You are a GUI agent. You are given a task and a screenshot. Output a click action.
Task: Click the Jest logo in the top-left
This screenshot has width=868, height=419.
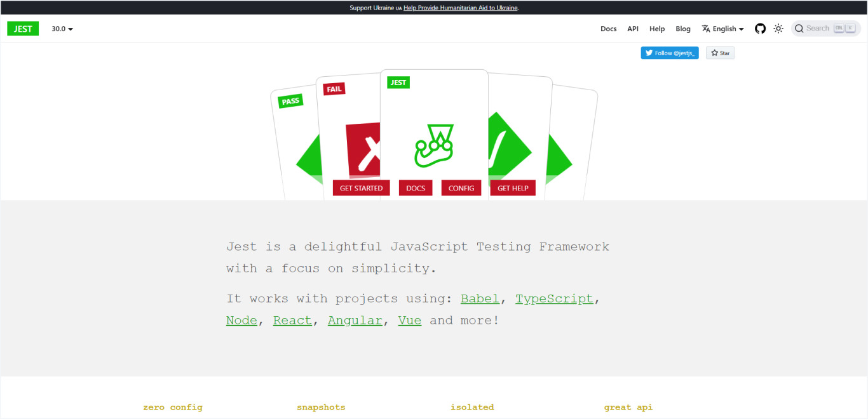coord(23,29)
